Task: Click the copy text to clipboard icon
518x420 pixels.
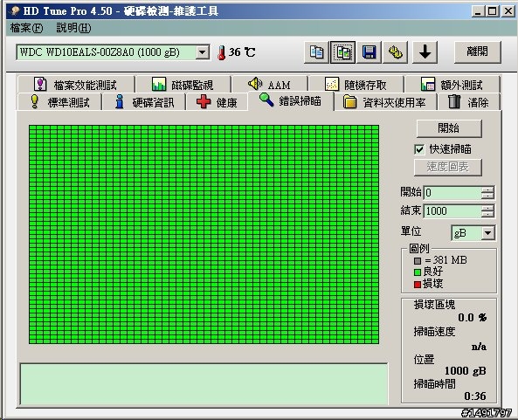Action: pyautogui.click(x=316, y=52)
